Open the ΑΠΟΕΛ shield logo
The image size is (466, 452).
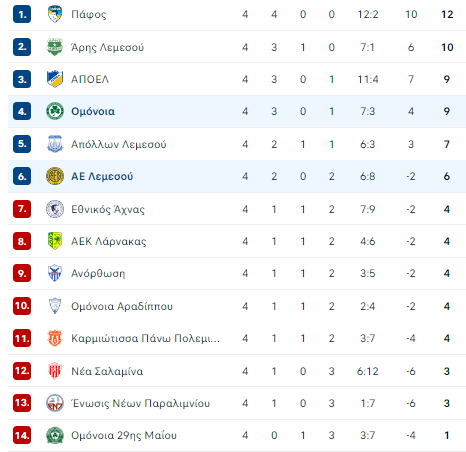coord(55,79)
